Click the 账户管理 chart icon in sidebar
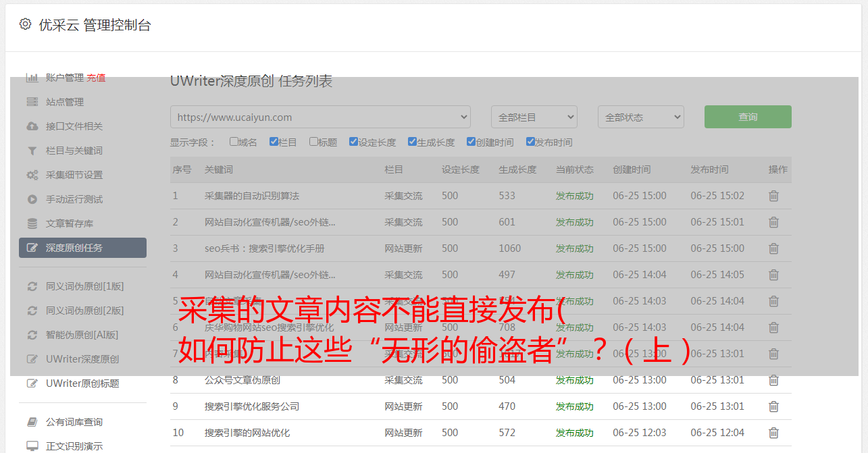 (32, 78)
